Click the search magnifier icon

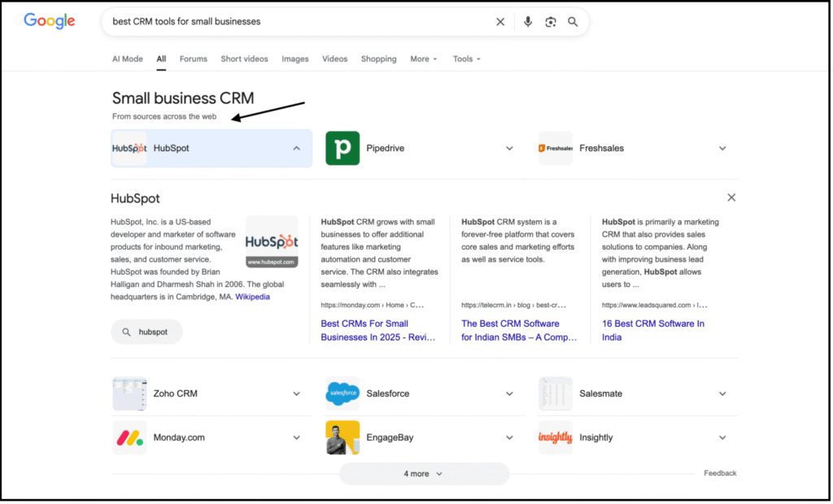click(573, 21)
